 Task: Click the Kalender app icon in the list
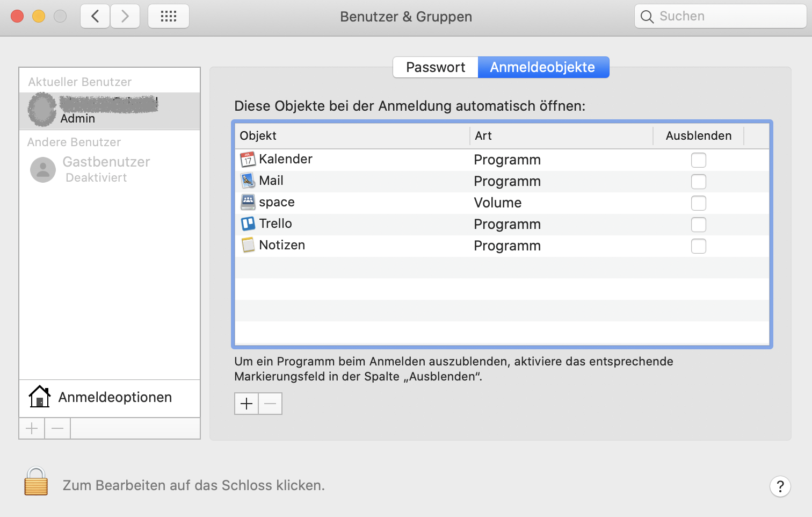point(248,159)
